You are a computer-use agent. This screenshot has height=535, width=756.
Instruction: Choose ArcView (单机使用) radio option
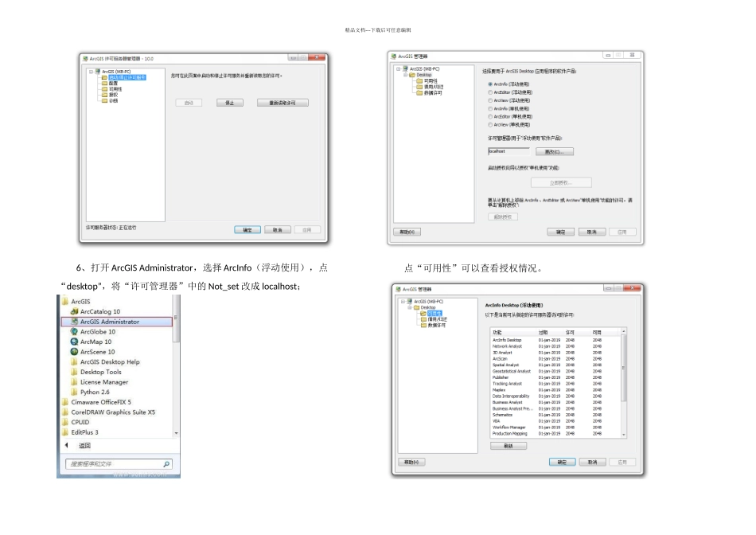(490, 125)
